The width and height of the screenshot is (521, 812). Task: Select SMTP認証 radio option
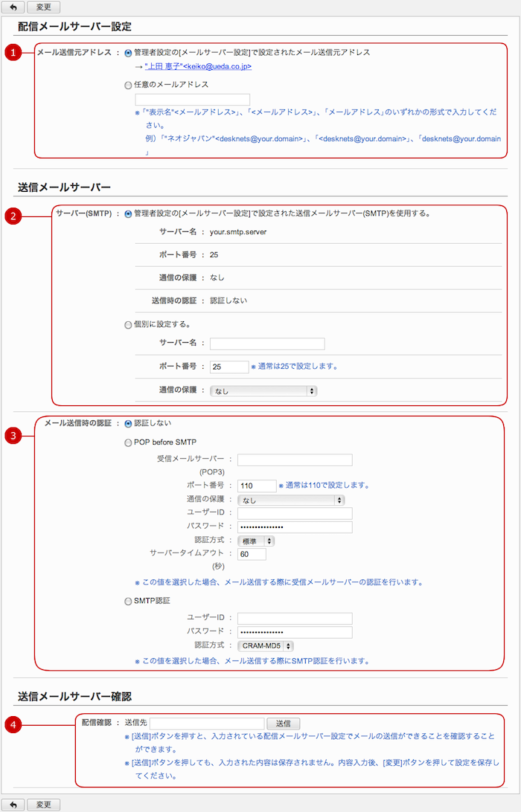[x=128, y=602]
